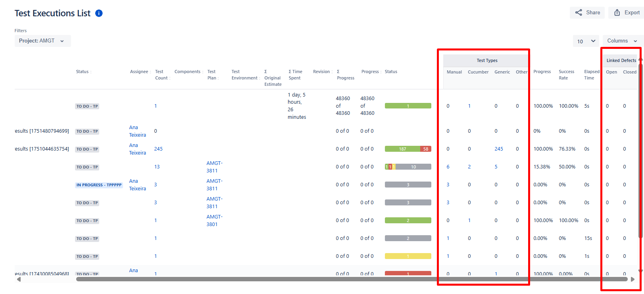Click the 245 count in Generic column
644x294 pixels.
pos(499,149)
